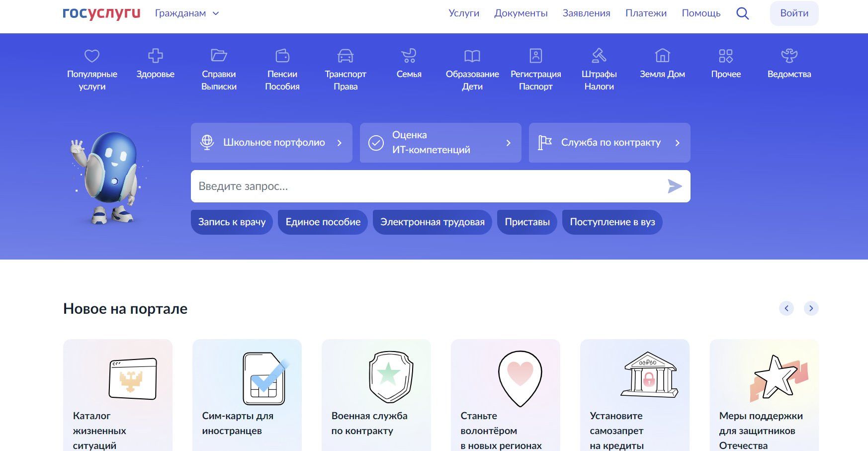Click the Служба по контракту banner label

click(611, 143)
